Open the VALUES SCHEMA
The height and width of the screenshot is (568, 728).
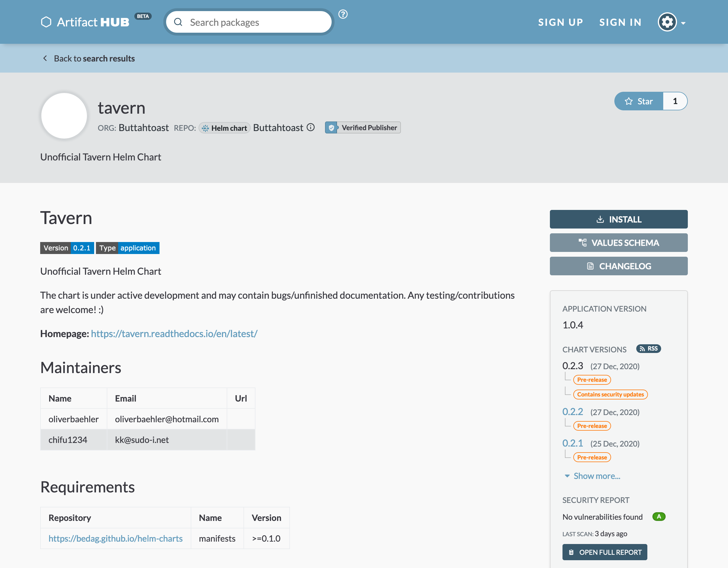(x=618, y=243)
